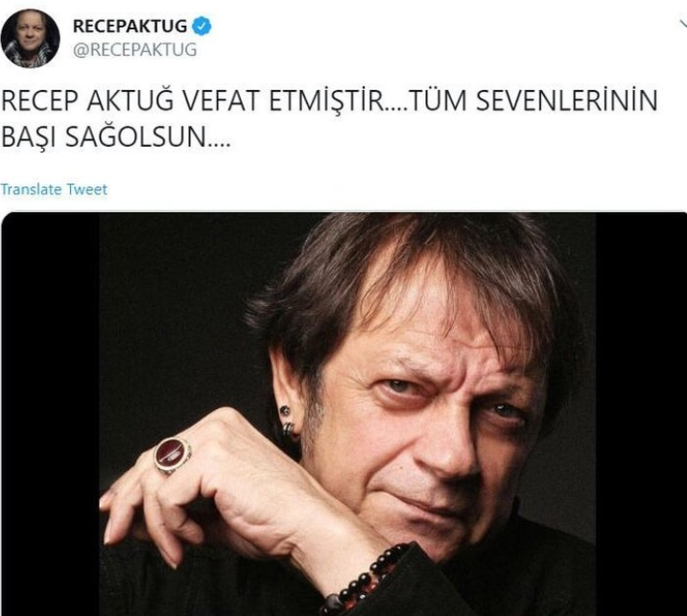
Task: Click the word ETMİŞTİR in tweet
Action: tap(326, 101)
